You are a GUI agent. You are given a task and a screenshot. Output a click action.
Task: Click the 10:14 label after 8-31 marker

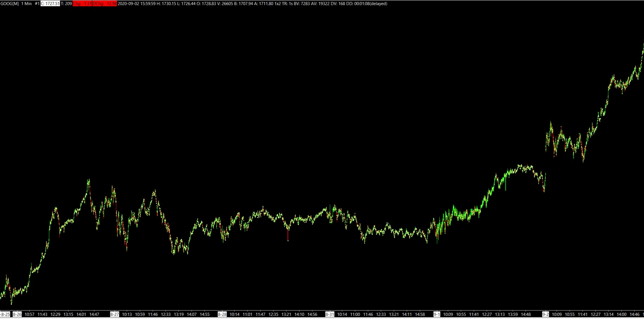(342, 314)
